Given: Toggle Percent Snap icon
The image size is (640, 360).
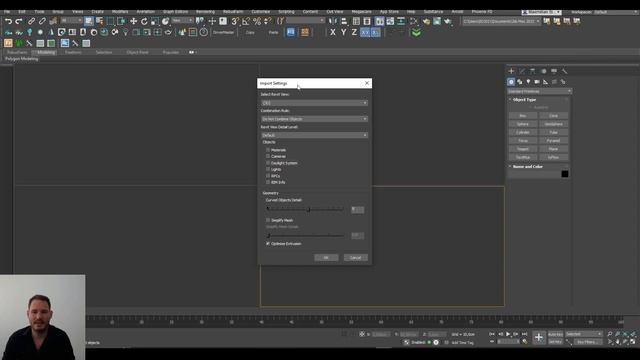Looking at the screenshot, I should [257, 21].
